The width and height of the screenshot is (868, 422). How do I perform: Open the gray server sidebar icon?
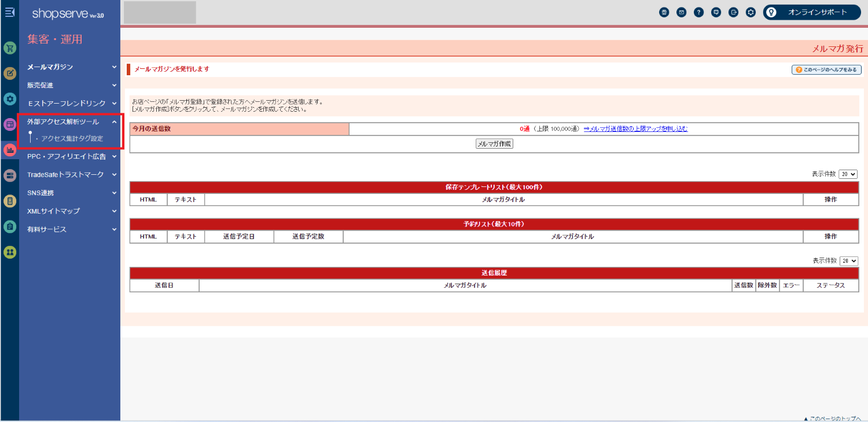(10, 175)
